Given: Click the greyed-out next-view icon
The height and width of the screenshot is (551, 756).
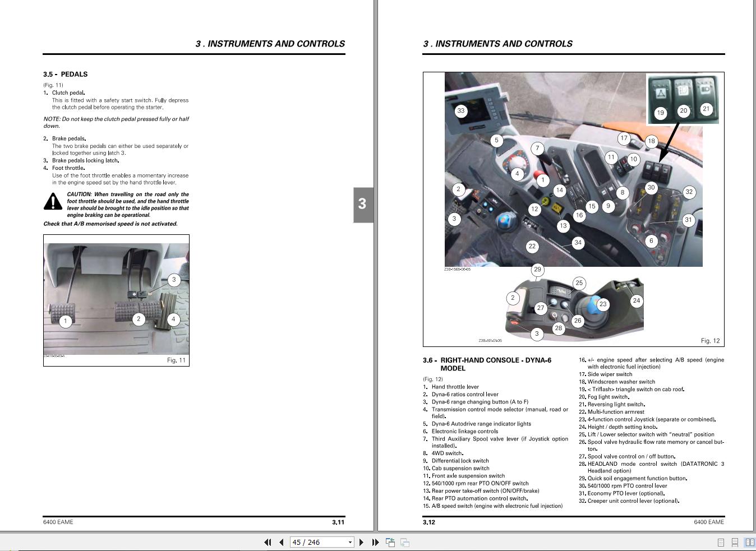Looking at the screenshot, I should pos(405,542).
